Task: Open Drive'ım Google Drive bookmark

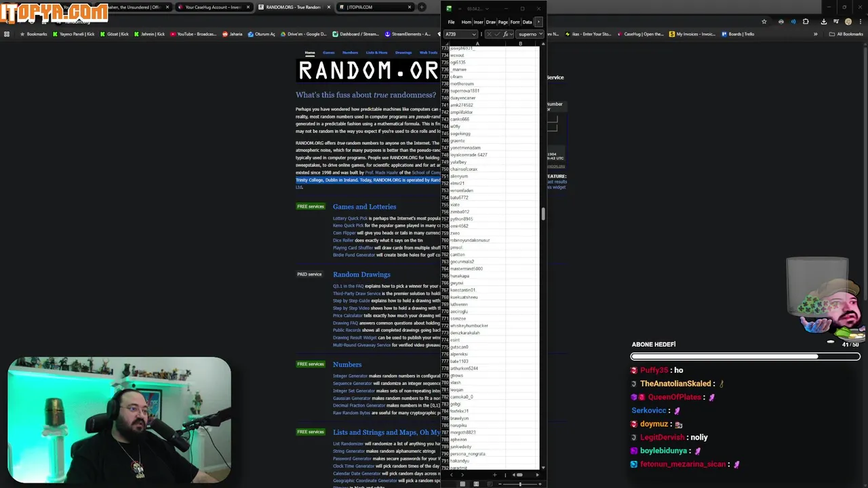Action: [x=303, y=34]
